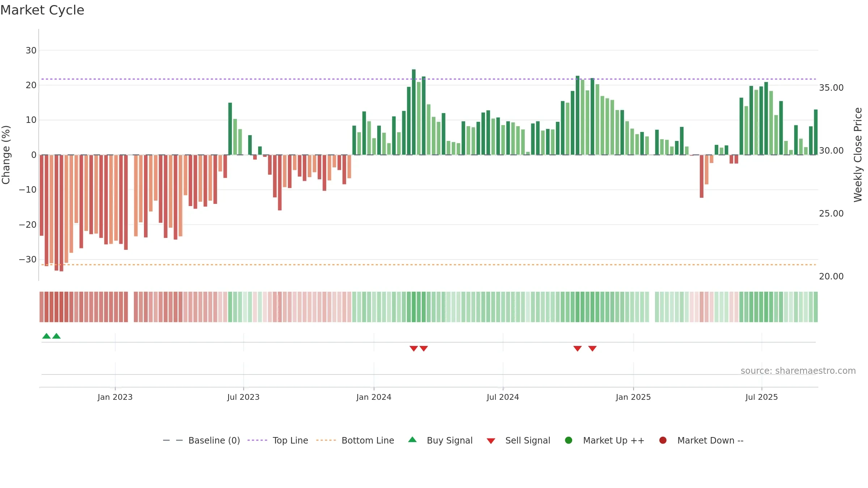Viewport: 868px width, 488px height.
Task: Click the Jul 2024 x-axis label
Action: click(x=503, y=397)
